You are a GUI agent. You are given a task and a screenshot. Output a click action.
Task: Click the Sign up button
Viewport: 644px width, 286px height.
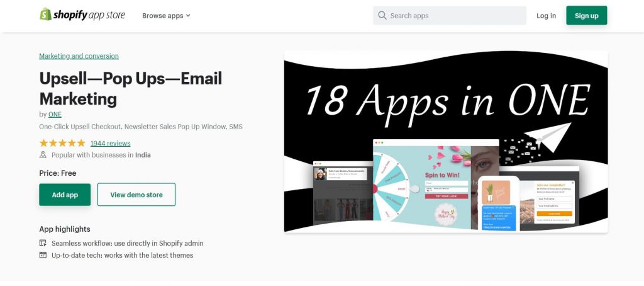(x=587, y=16)
